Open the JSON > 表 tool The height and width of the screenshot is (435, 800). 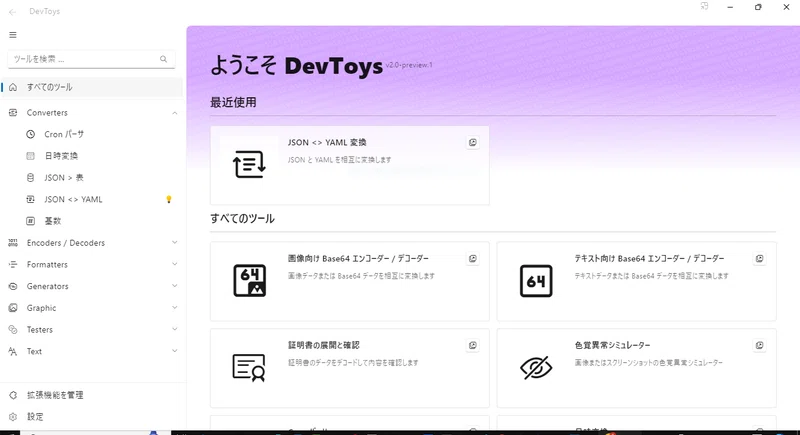point(92,177)
